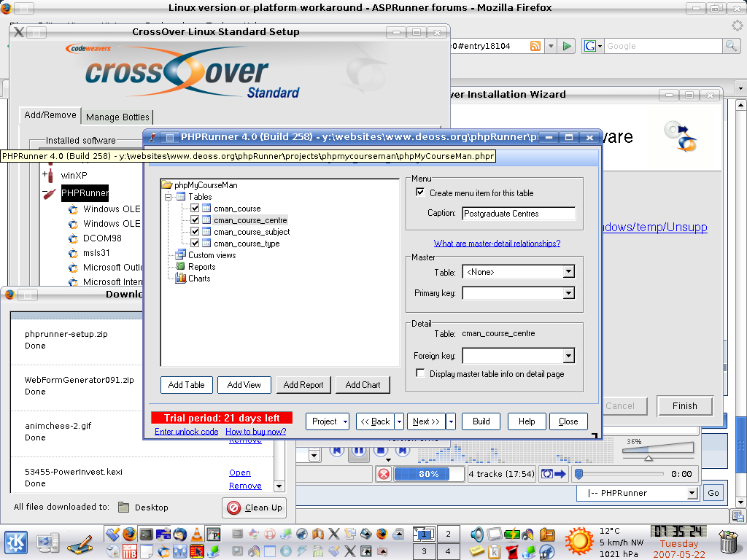
Task: Click the Caption field Postgraduate Centres
Action: click(x=519, y=214)
